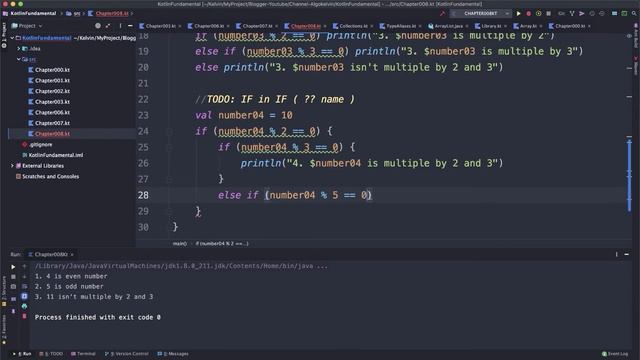Close the Chapter000.kt editor tab
640x360 pixels.
(589, 26)
